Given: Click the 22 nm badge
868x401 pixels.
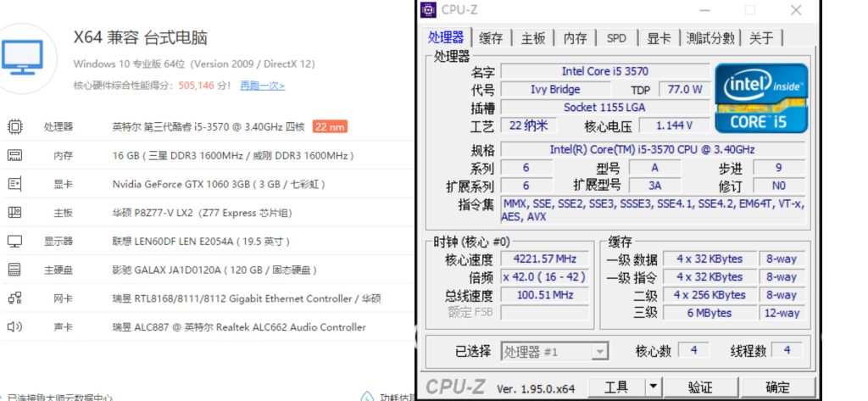Looking at the screenshot, I should click(330, 127).
